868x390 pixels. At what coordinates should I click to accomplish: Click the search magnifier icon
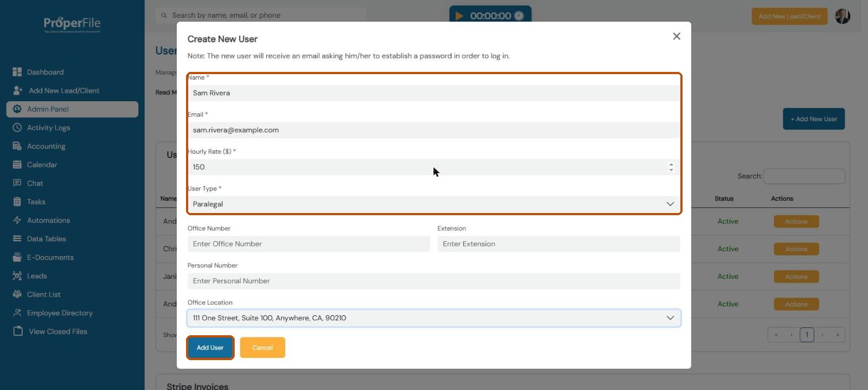164,15
